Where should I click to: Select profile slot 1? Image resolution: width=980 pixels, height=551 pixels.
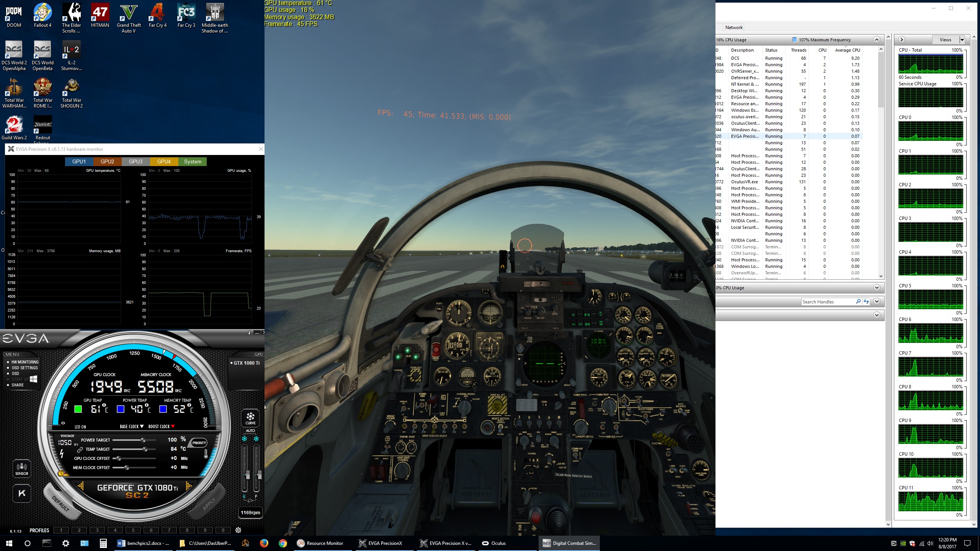[61, 530]
